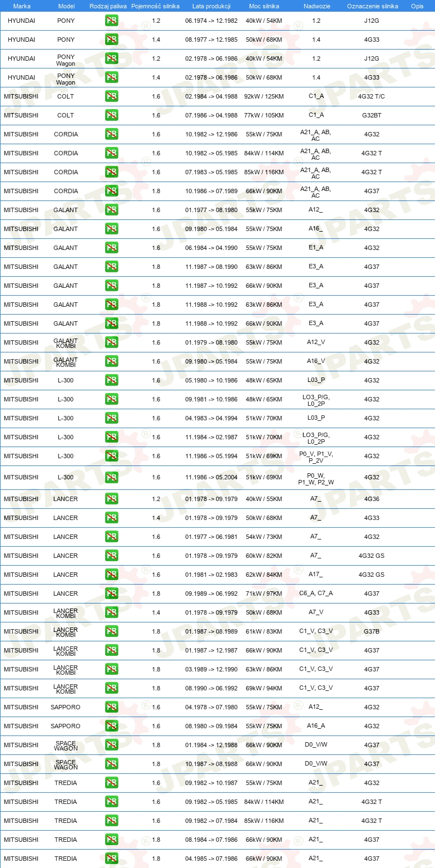Select body cell A7_V
This screenshot has height=868, width=435.
(316, 612)
